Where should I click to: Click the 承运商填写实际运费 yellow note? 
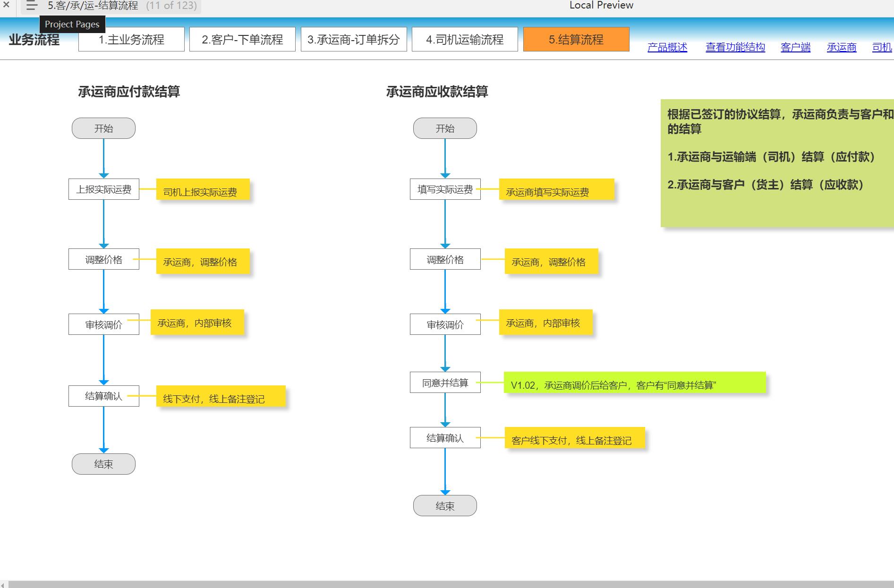[x=557, y=189]
